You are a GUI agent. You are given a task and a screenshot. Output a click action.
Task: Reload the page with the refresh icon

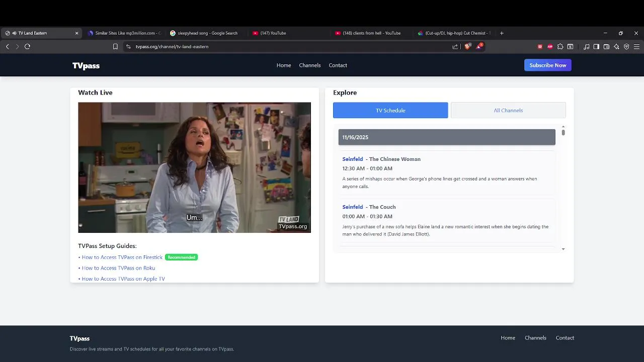click(27, 46)
